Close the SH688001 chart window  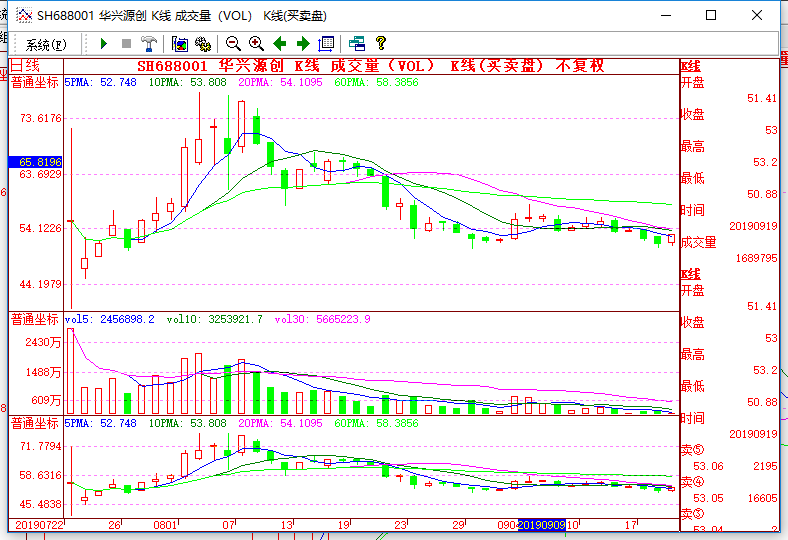pyautogui.click(x=757, y=16)
